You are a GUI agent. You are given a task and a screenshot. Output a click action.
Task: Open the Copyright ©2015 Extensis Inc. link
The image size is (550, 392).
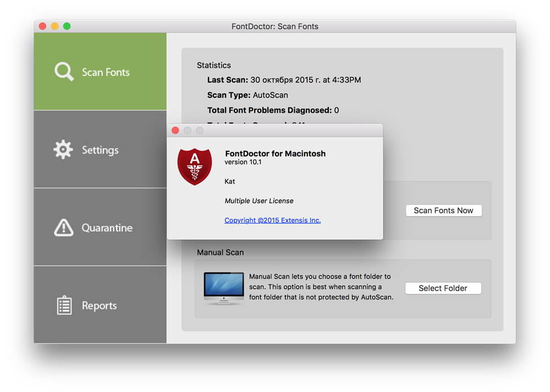(273, 220)
